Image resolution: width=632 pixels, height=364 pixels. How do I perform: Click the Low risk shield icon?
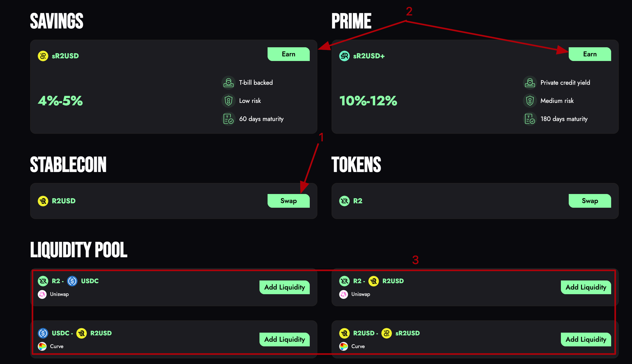pyautogui.click(x=228, y=101)
